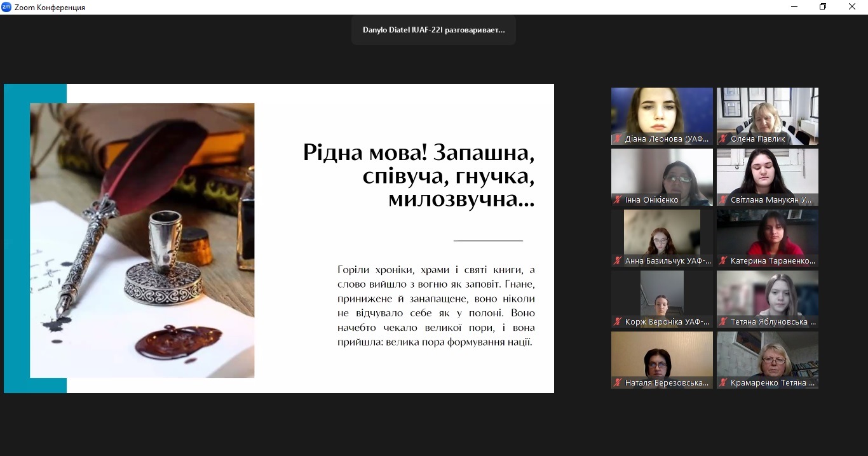Click muted microphone icon on Світлана Манукян tile
This screenshot has width=868, height=456.
pyautogui.click(x=722, y=200)
